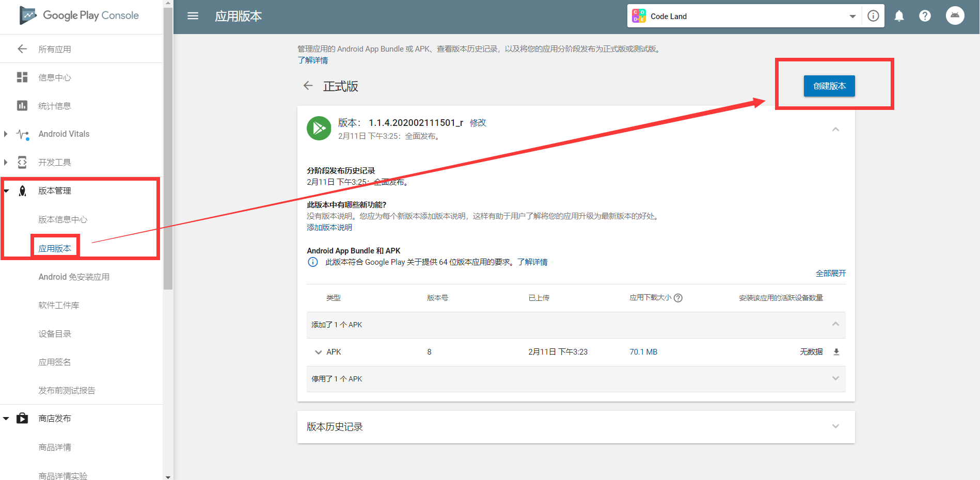This screenshot has width=980, height=480.
Task: Click the 安装该应用的活跃设备数量 column header
Action: pos(781,298)
